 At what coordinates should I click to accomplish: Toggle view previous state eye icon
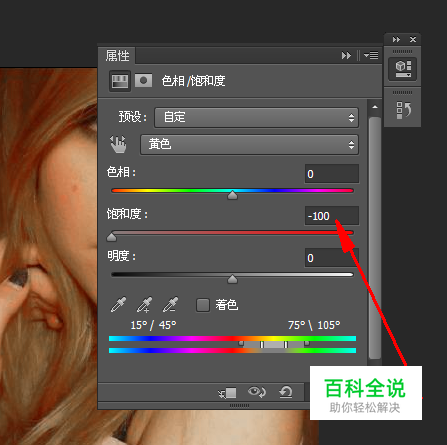[x=257, y=392]
